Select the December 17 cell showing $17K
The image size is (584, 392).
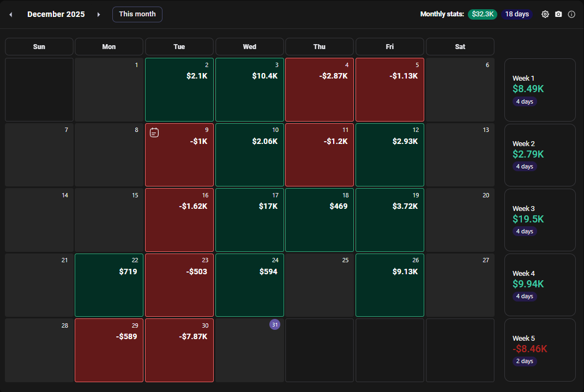249,220
